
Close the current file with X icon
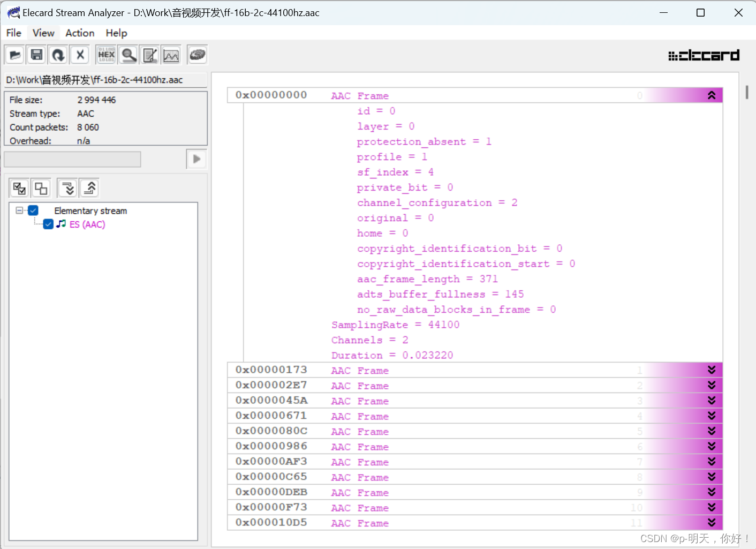(80, 55)
